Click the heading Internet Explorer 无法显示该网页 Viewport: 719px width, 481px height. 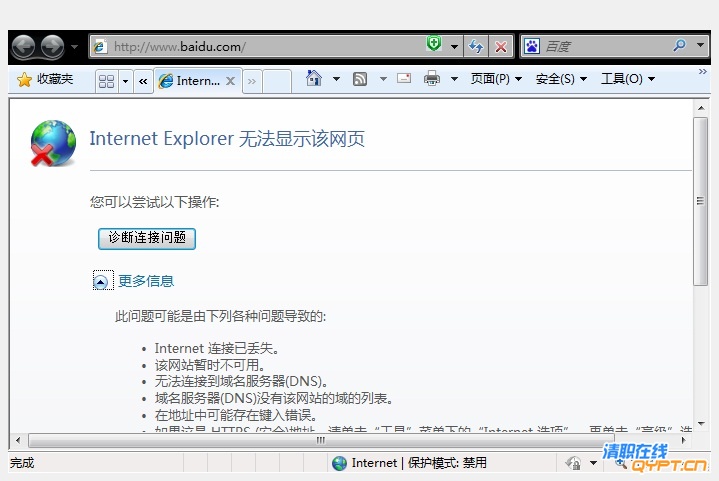click(x=227, y=138)
